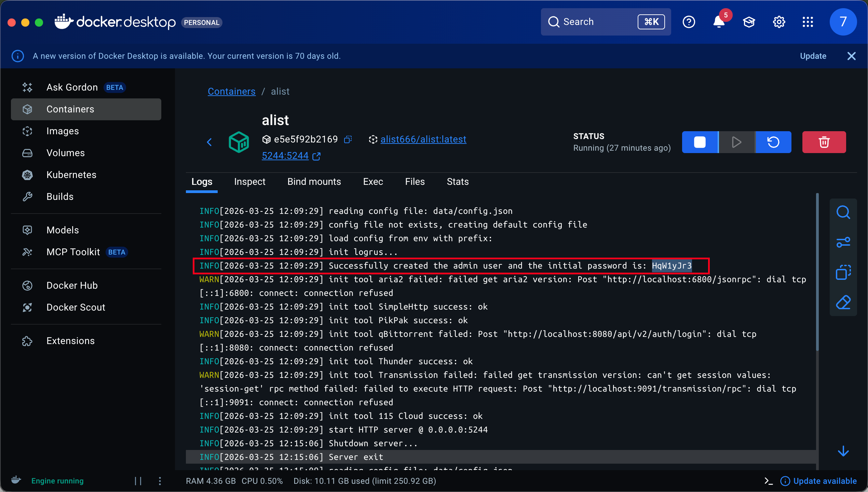This screenshot has width=868, height=492.
Task: Go back using the left chevron arrow
Action: click(209, 142)
